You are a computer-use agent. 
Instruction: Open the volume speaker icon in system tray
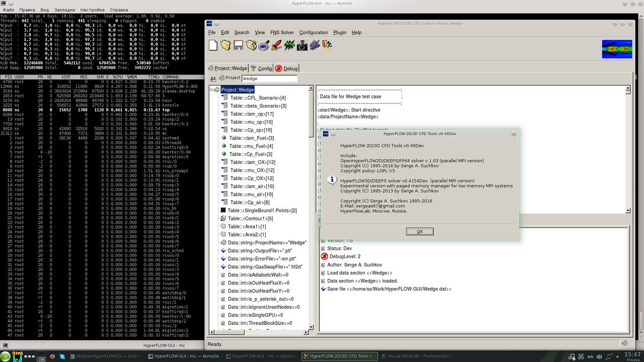click(599, 357)
